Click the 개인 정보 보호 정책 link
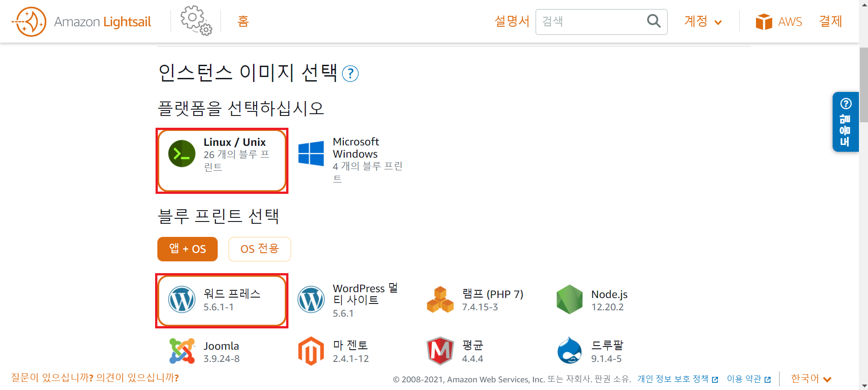868x390 pixels. 673,379
